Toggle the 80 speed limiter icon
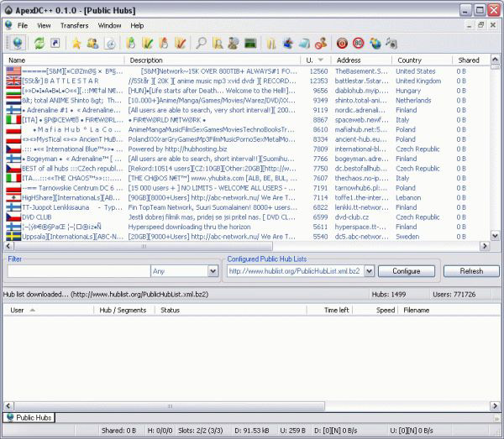The image size is (504, 439). point(359,43)
